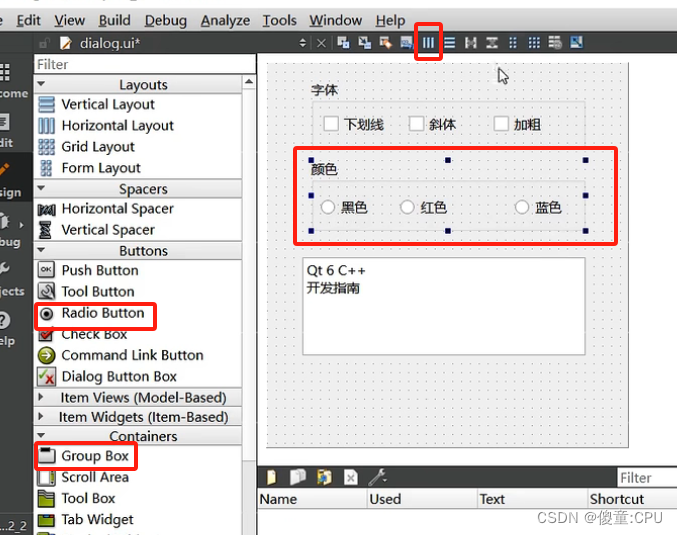This screenshot has height=535, width=677.
Task: Click Lay Out Horizontally in Splitter icon
Action: (471, 43)
